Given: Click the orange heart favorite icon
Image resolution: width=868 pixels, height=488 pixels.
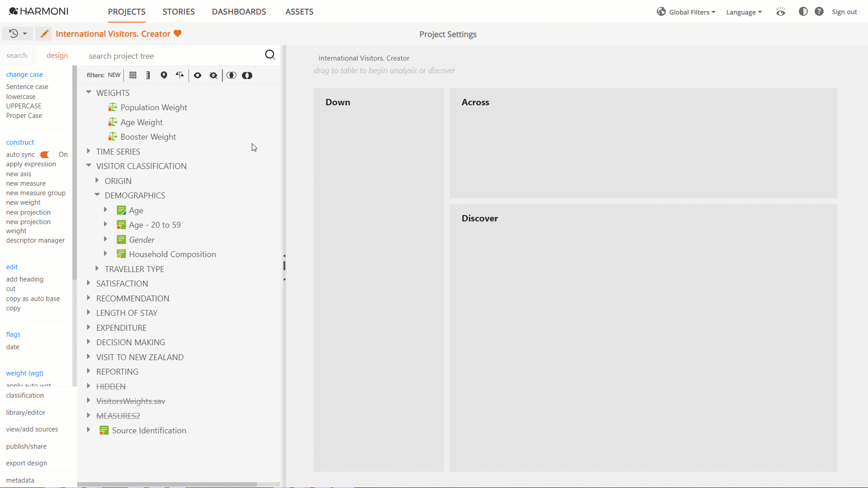Looking at the screenshot, I should [x=178, y=33].
